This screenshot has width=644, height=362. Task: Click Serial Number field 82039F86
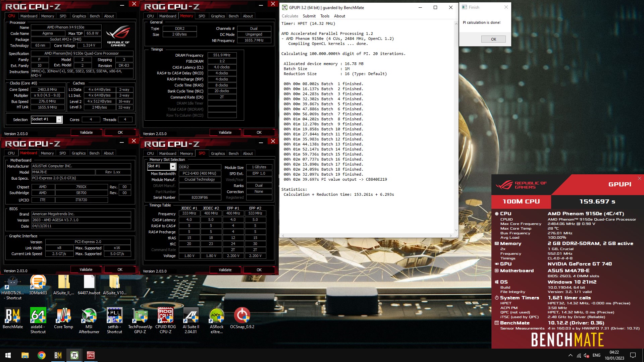200,197
